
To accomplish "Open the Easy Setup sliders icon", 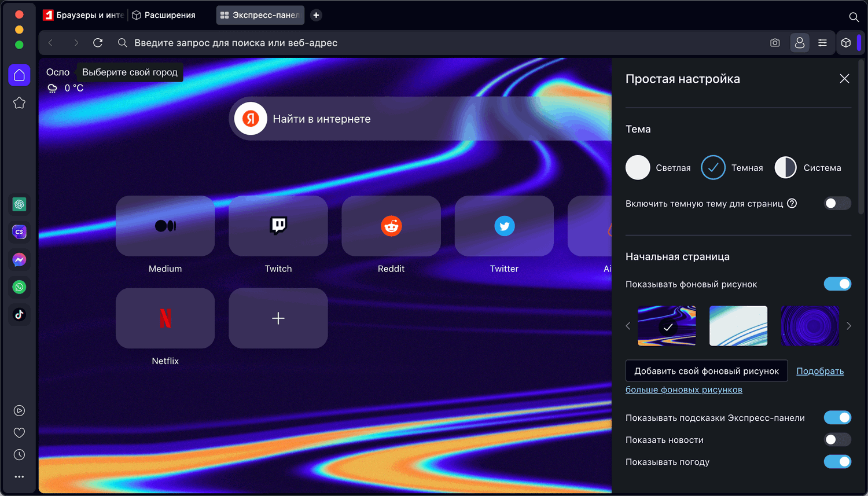I will click(x=822, y=43).
